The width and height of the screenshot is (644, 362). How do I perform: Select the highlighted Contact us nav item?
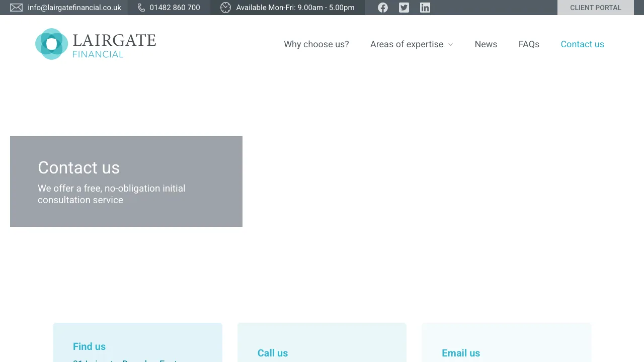(x=582, y=44)
